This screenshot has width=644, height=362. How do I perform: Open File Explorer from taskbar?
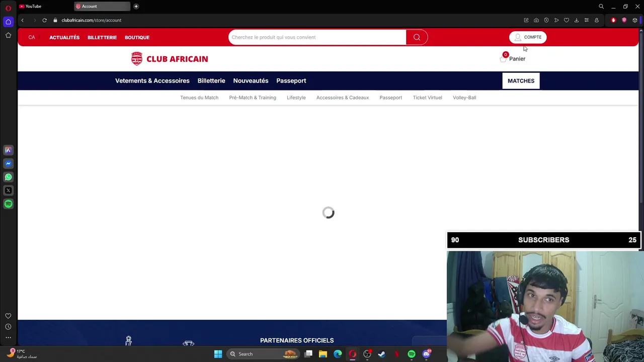[323, 354]
